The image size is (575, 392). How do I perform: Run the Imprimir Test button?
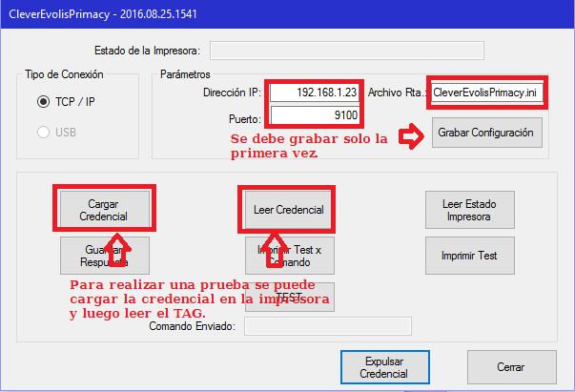click(473, 255)
